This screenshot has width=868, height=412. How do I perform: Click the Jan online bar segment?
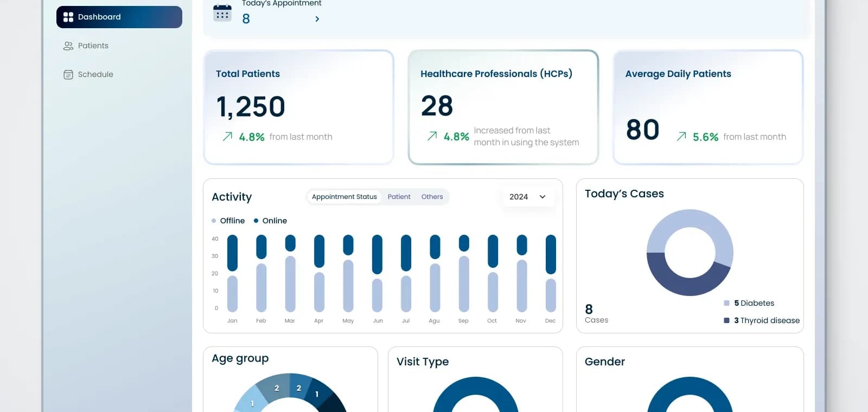(232, 253)
